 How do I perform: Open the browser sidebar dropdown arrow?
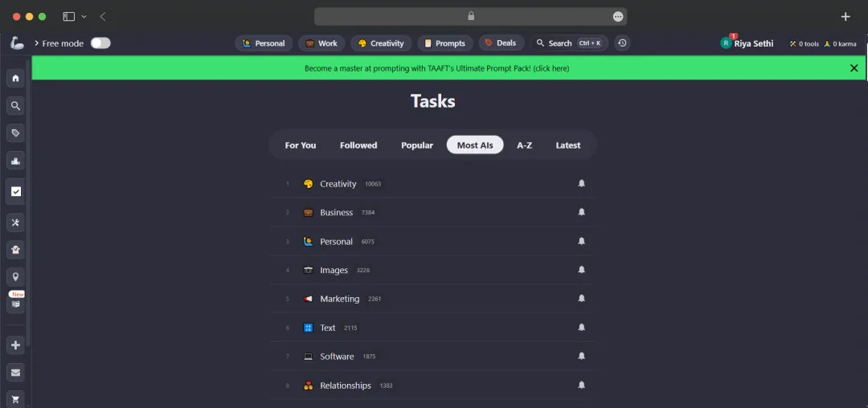click(84, 17)
